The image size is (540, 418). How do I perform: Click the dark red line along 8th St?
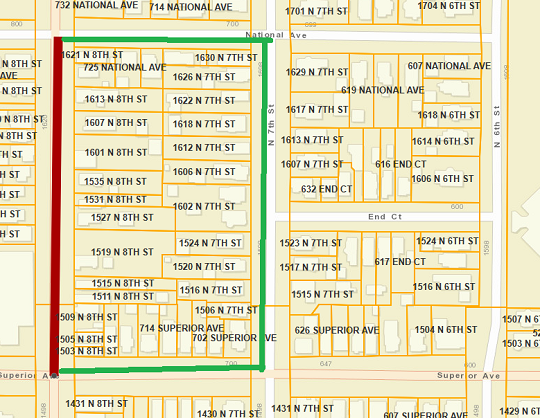56,207
